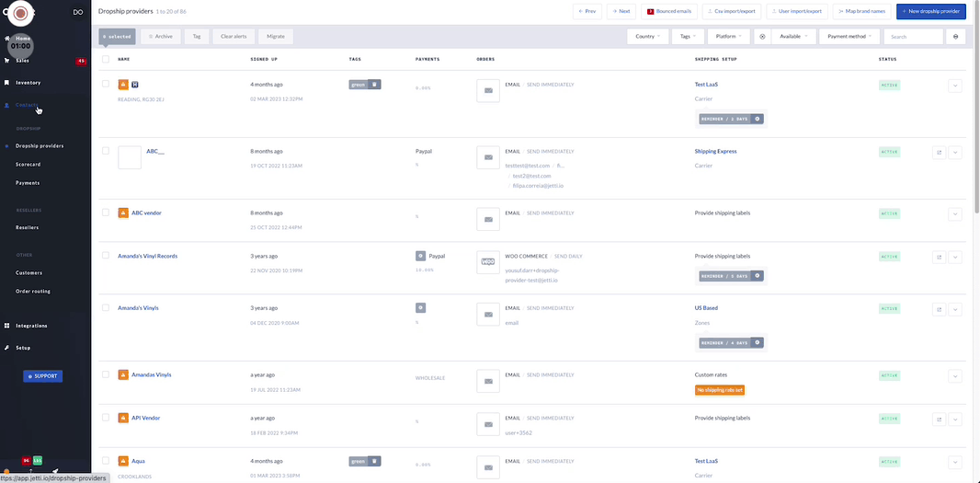Click the email order icon for API Vendor
Screen dimensions: 980x483
[x=488, y=424]
